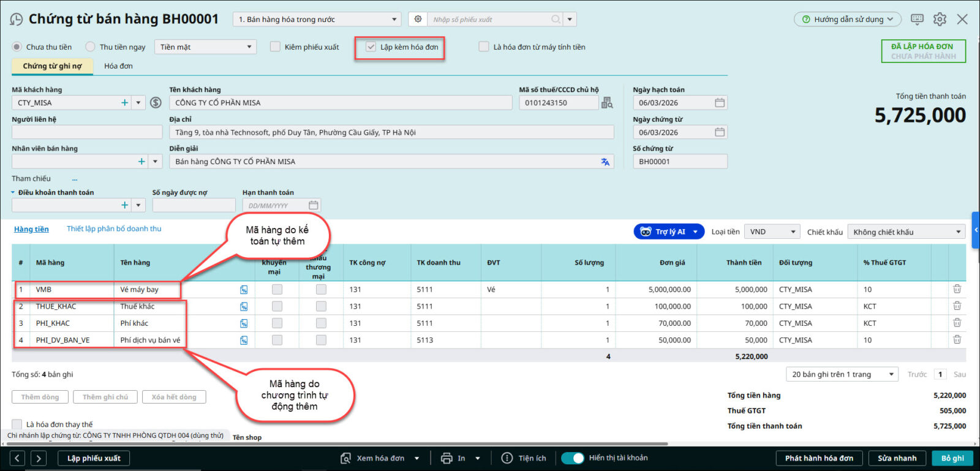Click the Phát hành hóa đơn button

tap(819, 458)
